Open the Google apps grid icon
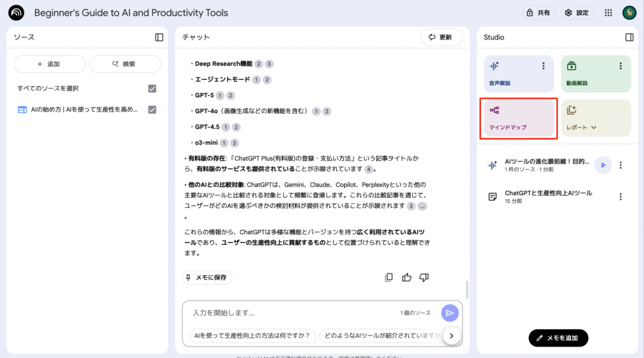 pyautogui.click(x=608, y=13)
